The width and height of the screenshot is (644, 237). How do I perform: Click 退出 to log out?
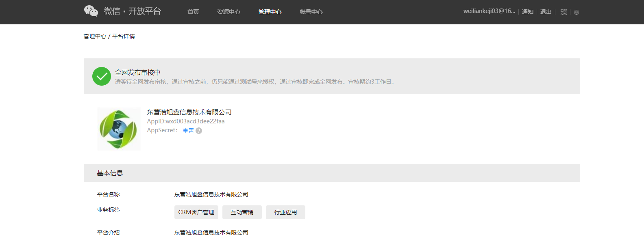point(546,12)
